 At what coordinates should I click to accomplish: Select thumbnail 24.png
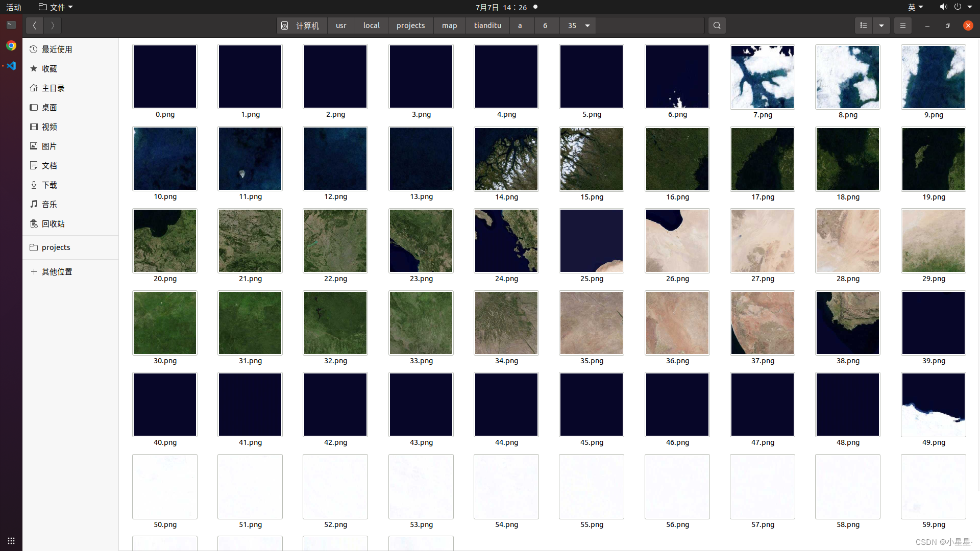[x=506, y=241]
